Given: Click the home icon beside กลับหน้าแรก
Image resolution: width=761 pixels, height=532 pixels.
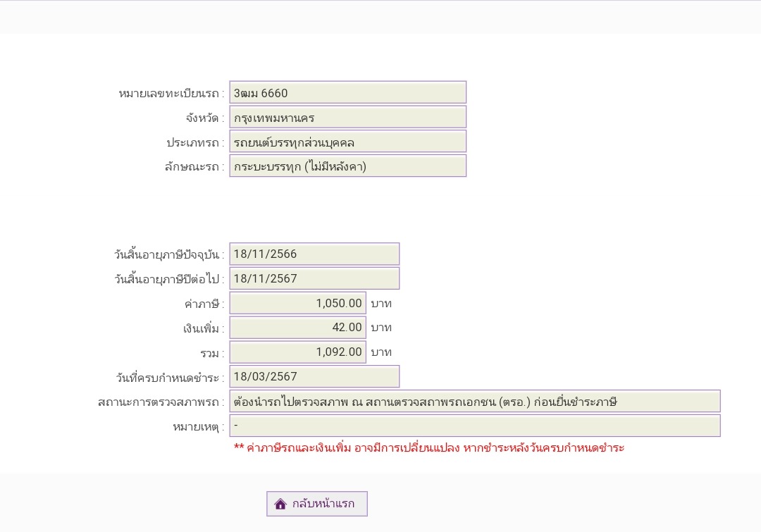Looking at the screenshot, I should point(280,504).
